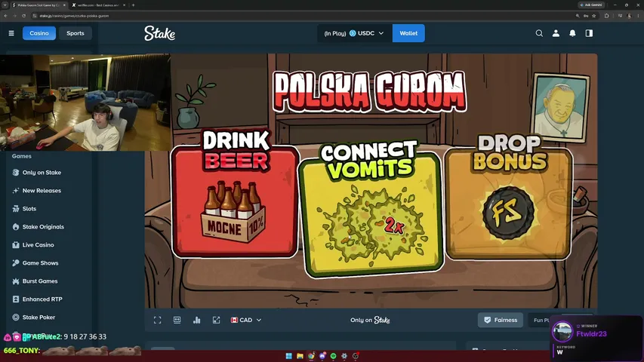Open Spotify from the taskbar

pos(333,356)
